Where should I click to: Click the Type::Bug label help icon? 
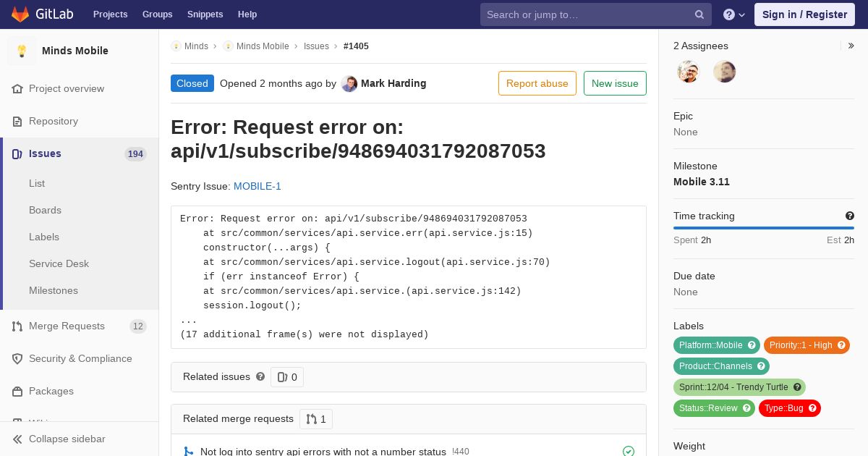coord(812,408)
